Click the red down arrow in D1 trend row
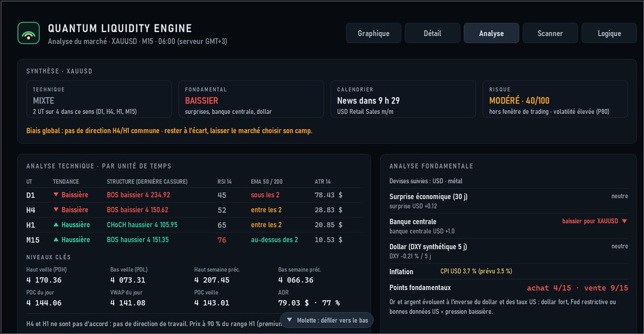Image resolution: width=644 pixels, height=334 pixels. tap(56, 195)
